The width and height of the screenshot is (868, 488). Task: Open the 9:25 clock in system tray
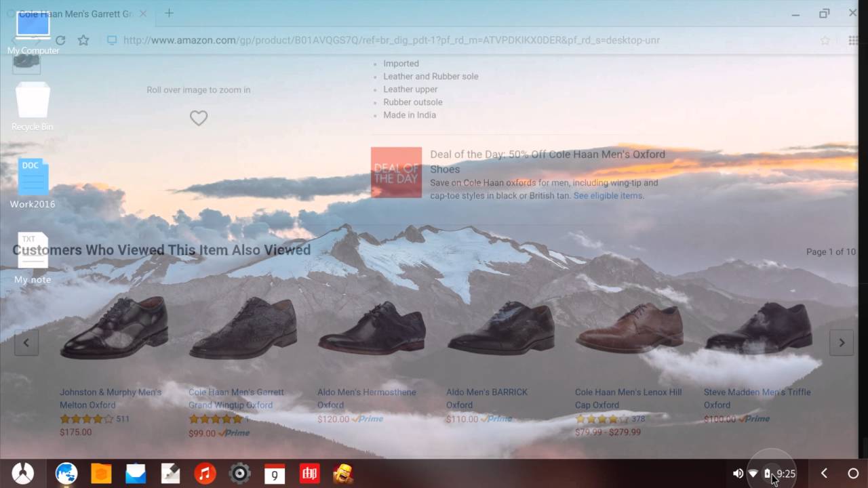[786, 474]
